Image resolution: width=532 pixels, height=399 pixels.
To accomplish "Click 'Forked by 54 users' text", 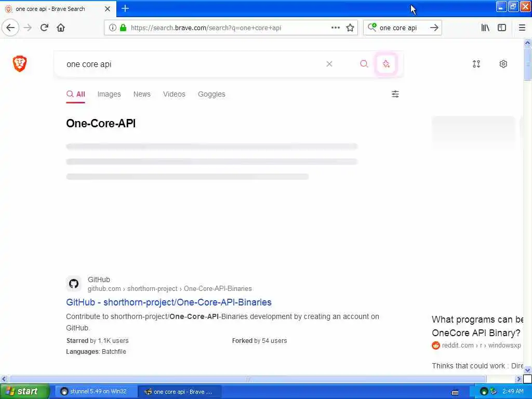I will tap(260, 341).
